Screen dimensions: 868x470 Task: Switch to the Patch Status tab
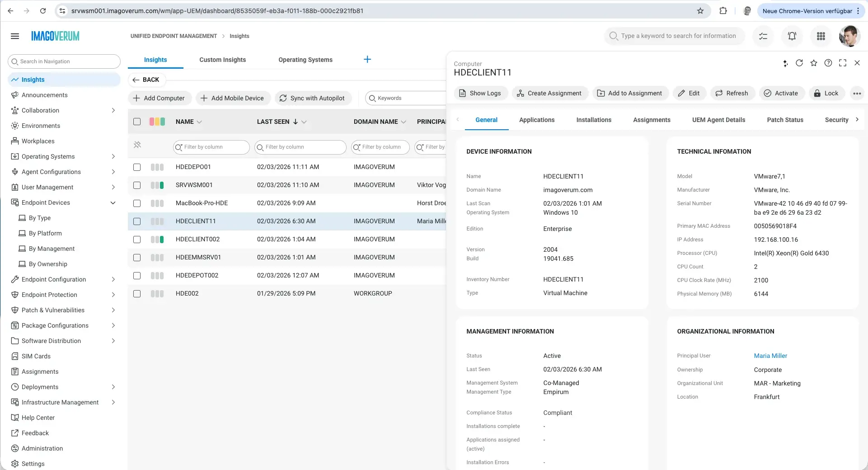[x=784, y=120]
